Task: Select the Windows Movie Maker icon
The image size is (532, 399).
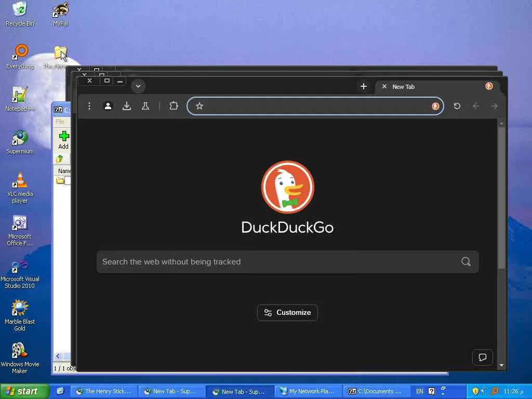Action: click(20, 358)
